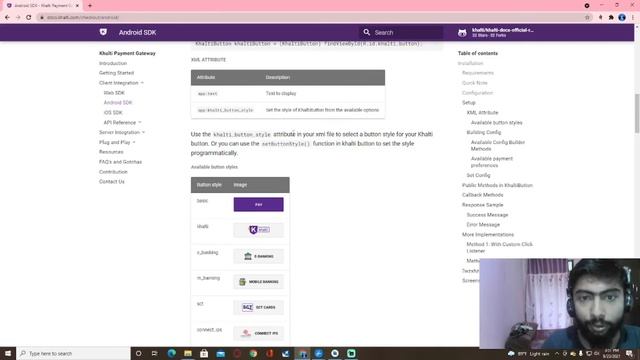This screenshot has height=360, width=640.
Task: Jump to Success Message in contents
Action: coord(487,215)
